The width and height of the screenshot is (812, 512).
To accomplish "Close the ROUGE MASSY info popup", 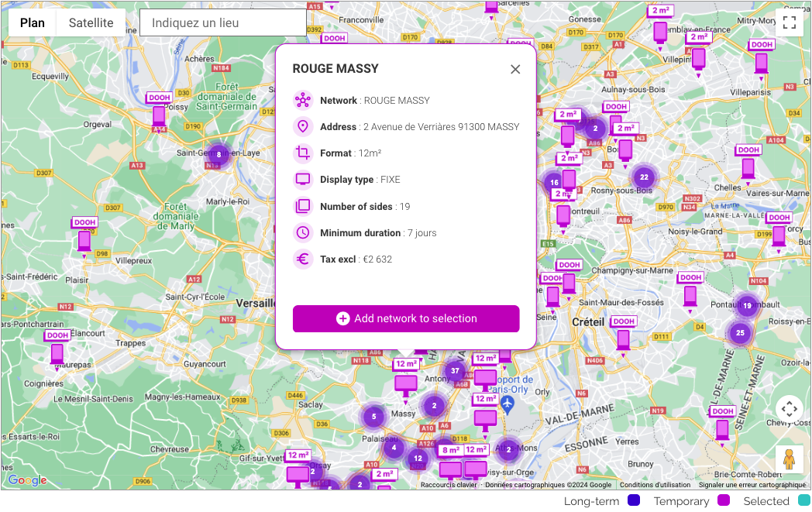I will coord(515,70).
